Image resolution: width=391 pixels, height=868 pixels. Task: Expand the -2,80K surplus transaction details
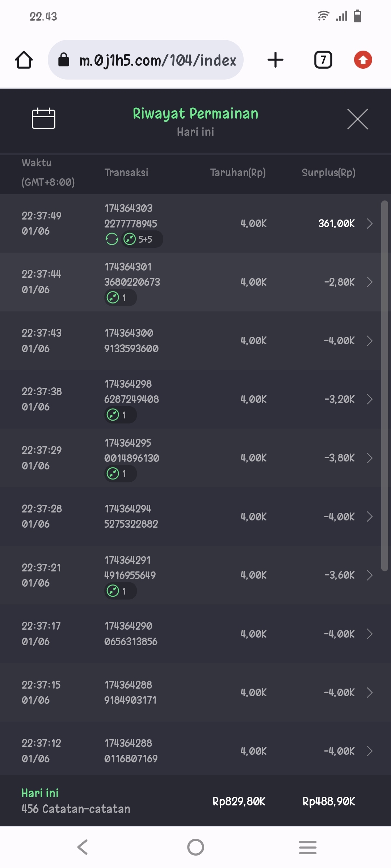369,282
